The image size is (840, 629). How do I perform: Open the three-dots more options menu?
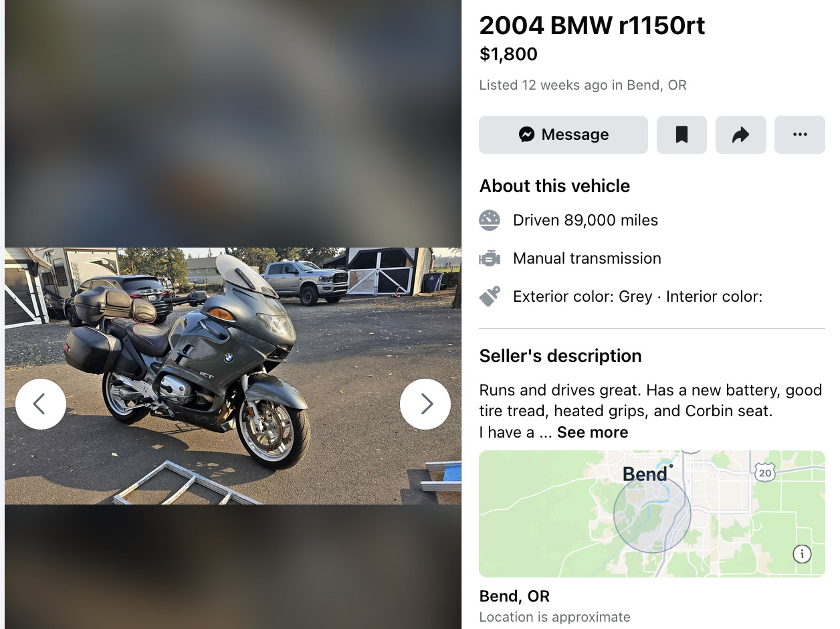(799, 134)
